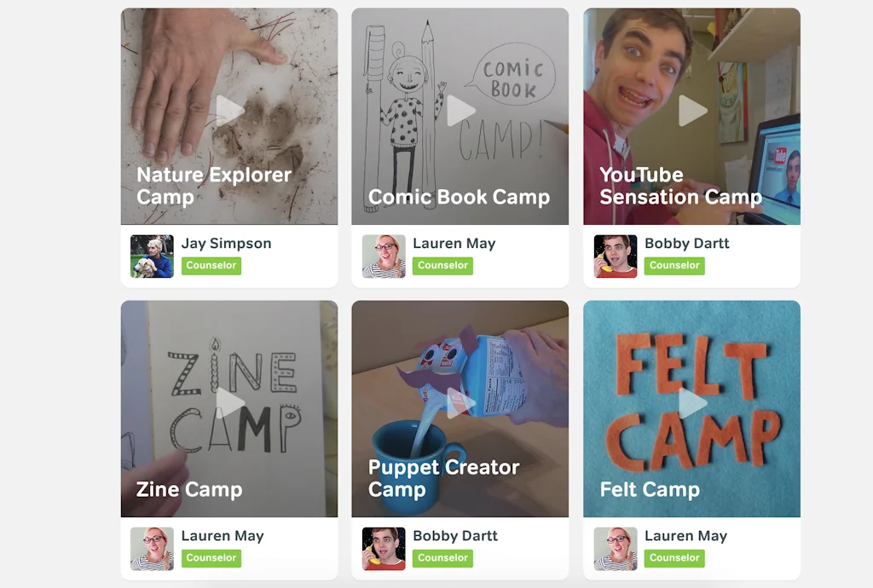Play the YouTube Sensation Camp video
The image size is (873, 588).
[692, 111]
